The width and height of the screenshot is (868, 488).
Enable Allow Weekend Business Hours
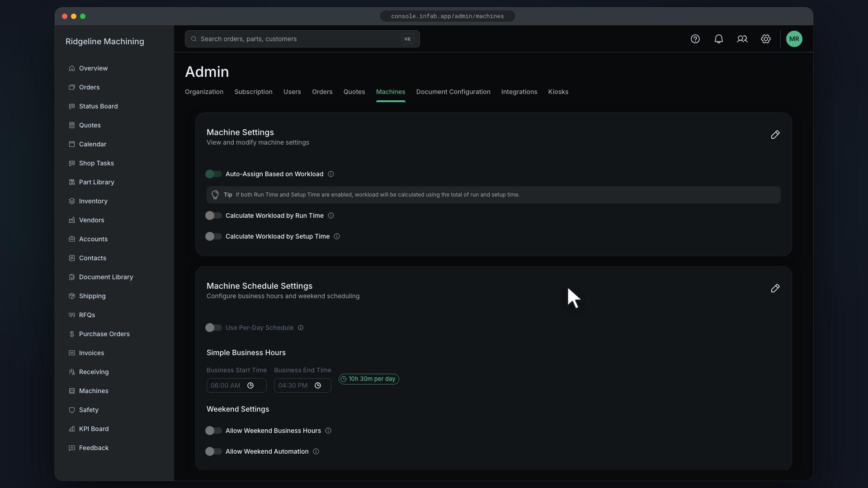click(213, 431)
